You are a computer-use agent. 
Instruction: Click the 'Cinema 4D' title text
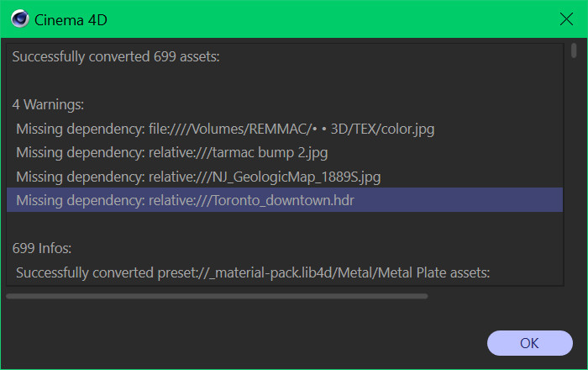(71, 20)
